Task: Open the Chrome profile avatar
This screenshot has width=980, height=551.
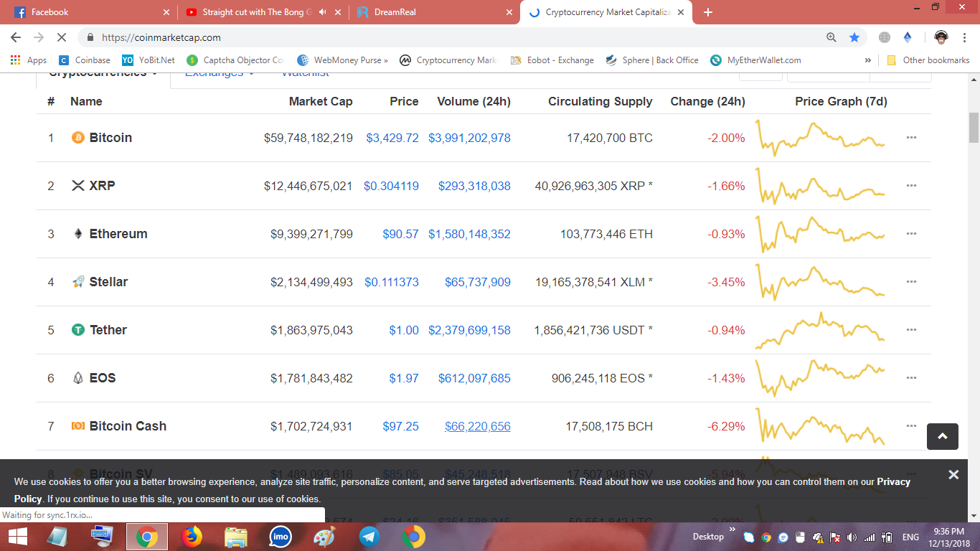Action: click(941, 37)
